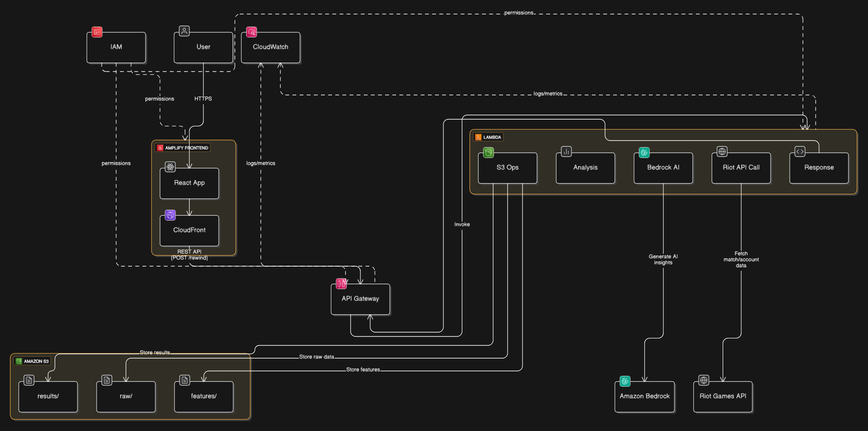Viewport: 868px width, 431px height.
Task: Click the green S3 Ops bucket icon
Action: pyautogui.click(x=488, y=152)
